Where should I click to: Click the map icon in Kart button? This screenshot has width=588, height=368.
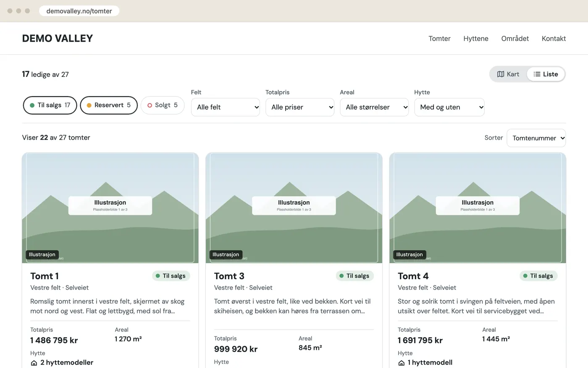tap(501, 74)
